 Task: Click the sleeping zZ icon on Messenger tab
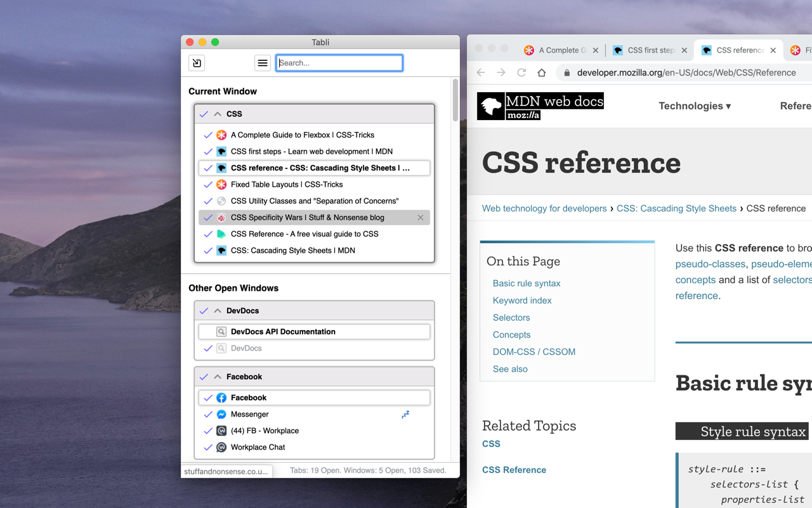point(405,414)
